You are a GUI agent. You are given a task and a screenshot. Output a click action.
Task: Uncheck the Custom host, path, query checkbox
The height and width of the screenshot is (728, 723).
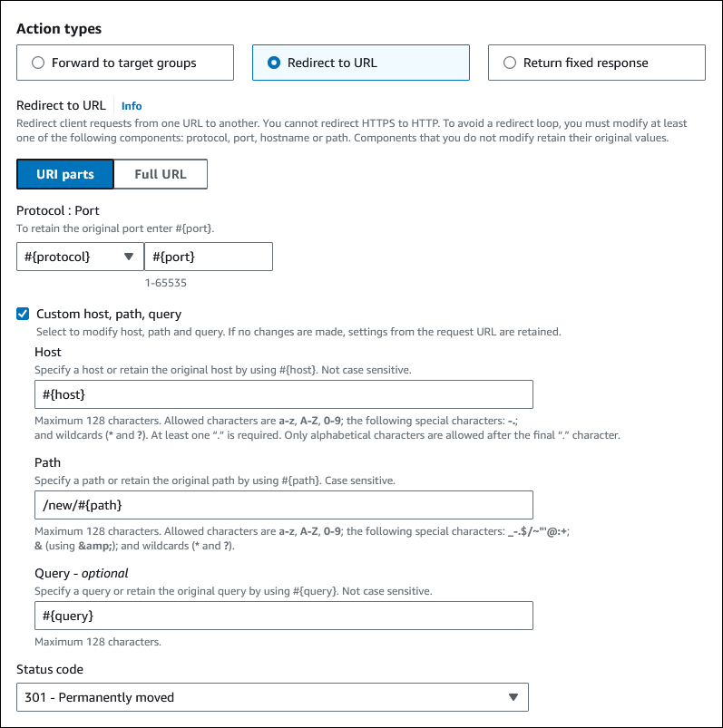(x=23, y=314)
